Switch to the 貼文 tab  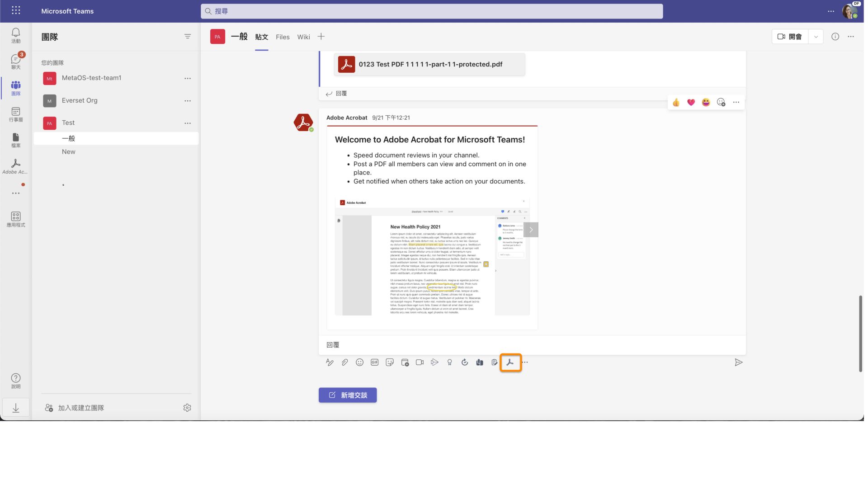point(261,37)
